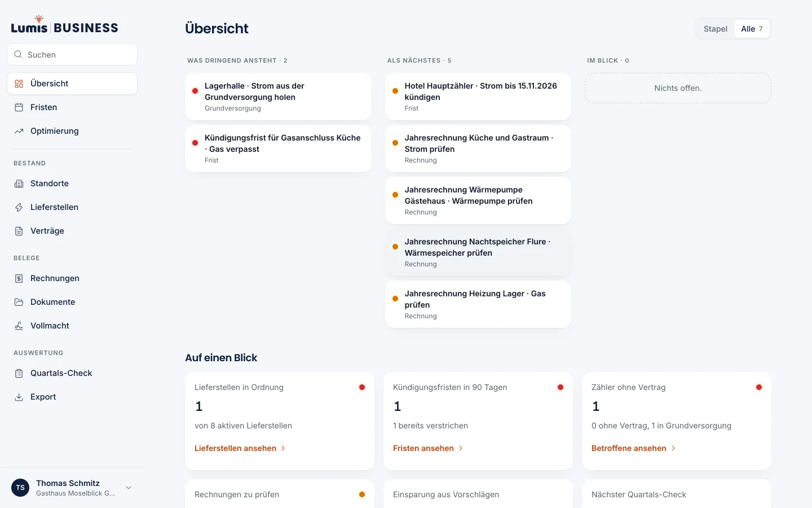812x508 pixels.
Task: Click orange dot on Hotel Hauptzähler card
Action: [x=395, y=91]
